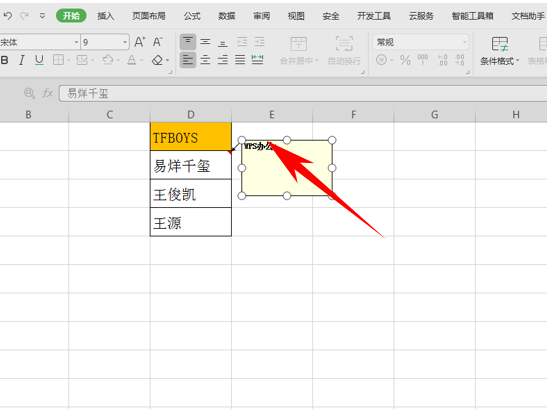Select bottom vertical alignment
This screenshot has height=409, width=547.
tap(223, 42)
